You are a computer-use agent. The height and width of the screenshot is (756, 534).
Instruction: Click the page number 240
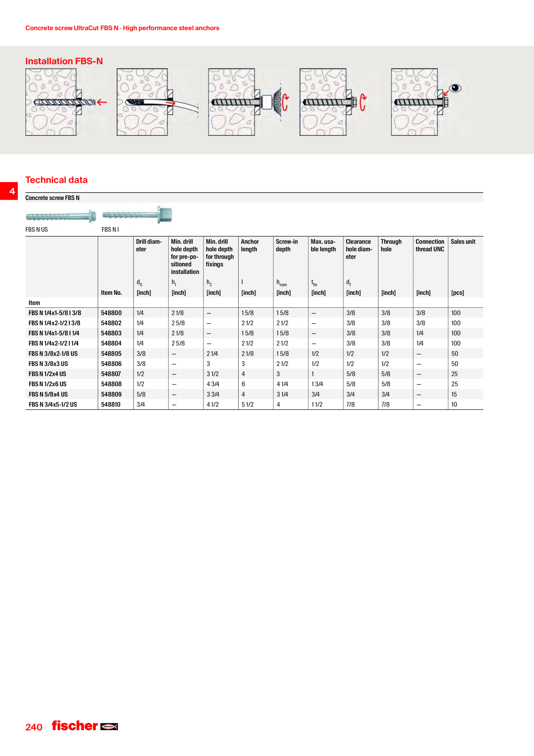click(34, 727)
